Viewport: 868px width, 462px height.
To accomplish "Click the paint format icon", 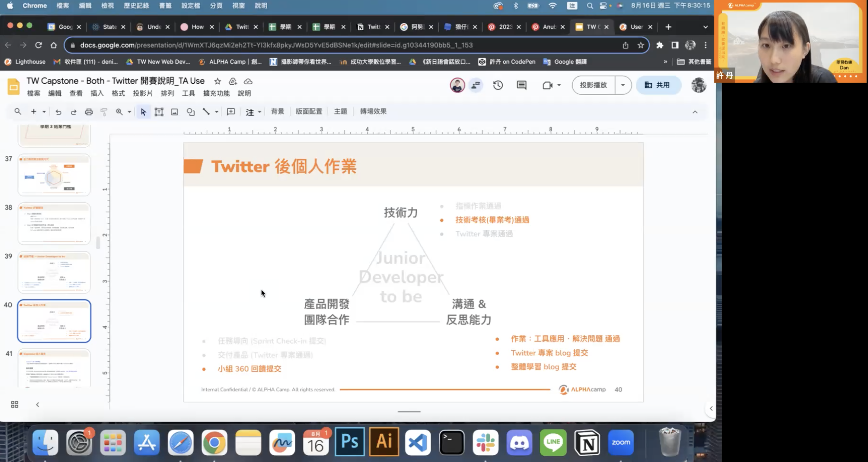I will tap(104, 112).
